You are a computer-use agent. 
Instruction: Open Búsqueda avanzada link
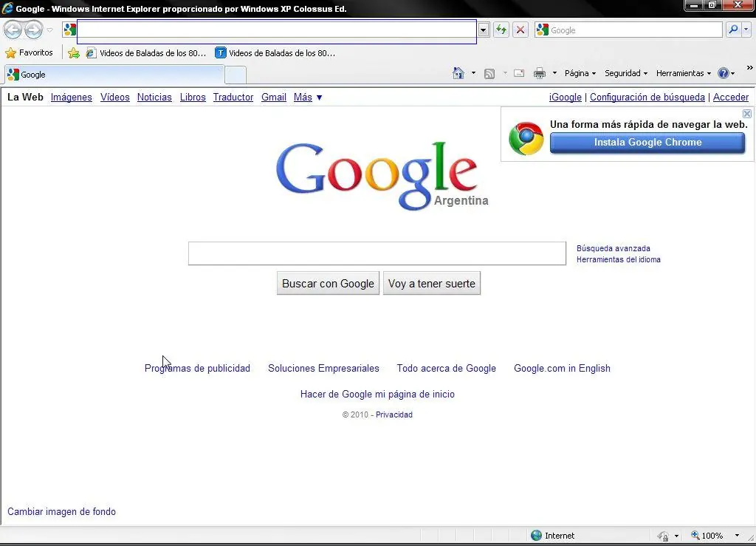coord(614,248)
